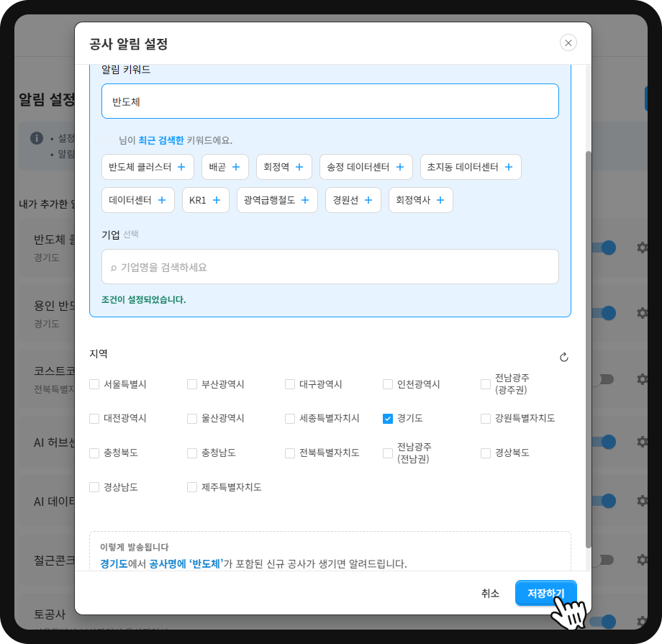
Task: Click the info icon in background page
Action: (x=37, y=138)
